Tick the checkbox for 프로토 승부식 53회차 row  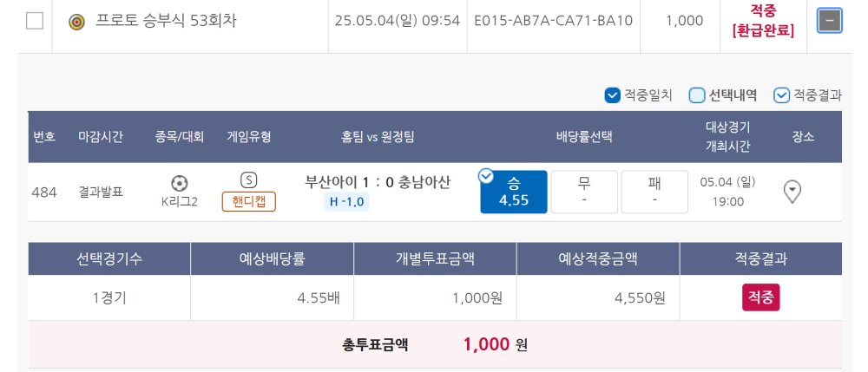point(35,22)
